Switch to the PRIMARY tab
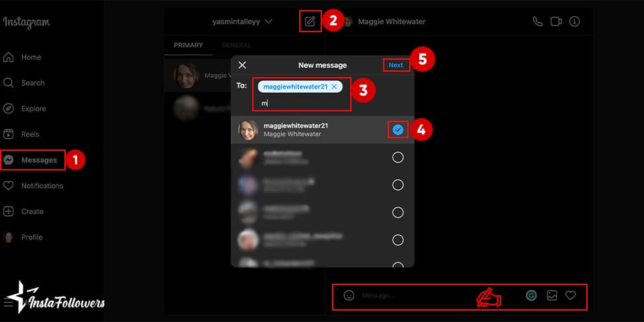 tap(188, 45)
